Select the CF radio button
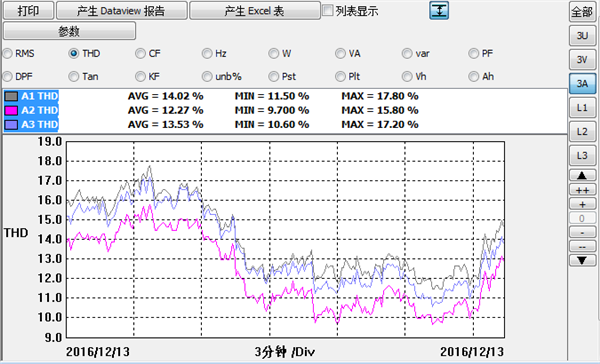 [140, 54]
